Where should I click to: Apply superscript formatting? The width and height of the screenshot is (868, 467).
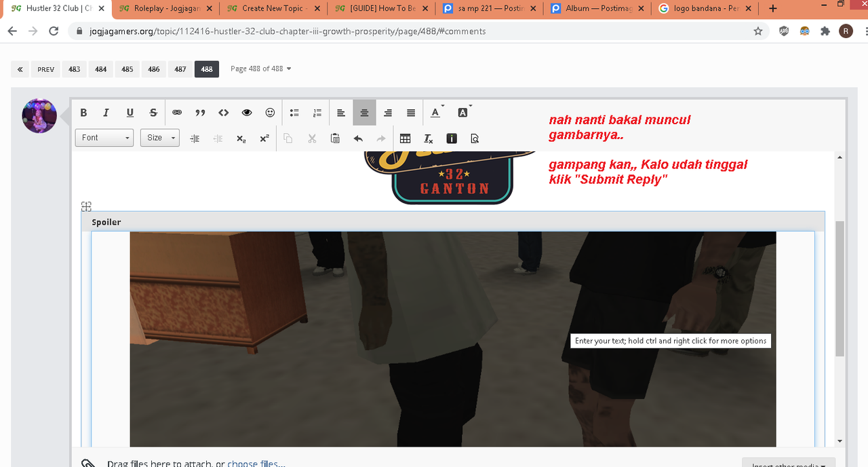tap(264, 138)
